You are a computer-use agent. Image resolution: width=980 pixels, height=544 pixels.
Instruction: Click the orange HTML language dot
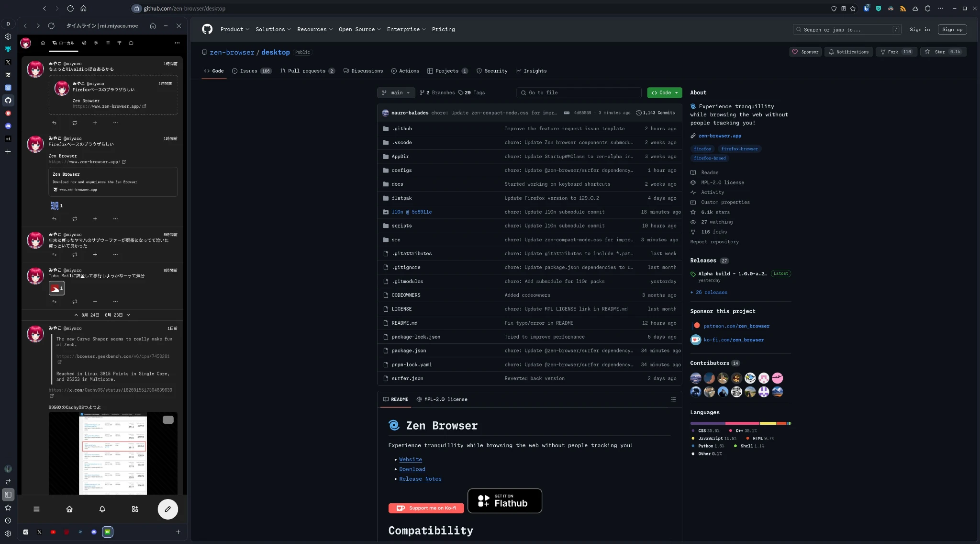[x=747, y=439]
